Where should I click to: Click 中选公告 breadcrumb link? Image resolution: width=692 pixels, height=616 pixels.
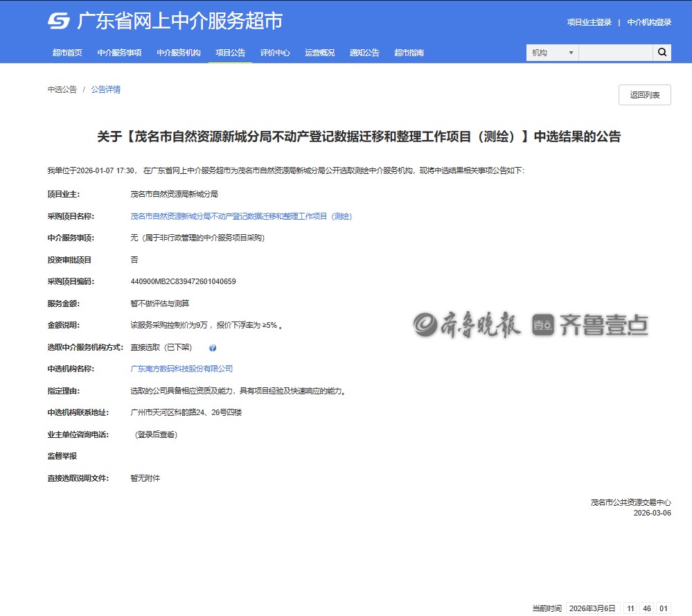62,89
